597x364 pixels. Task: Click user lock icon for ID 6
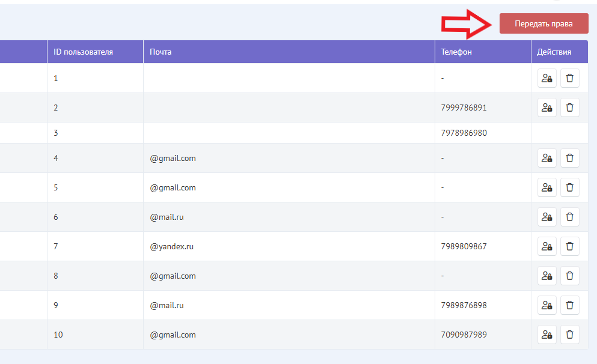[546, 217]
